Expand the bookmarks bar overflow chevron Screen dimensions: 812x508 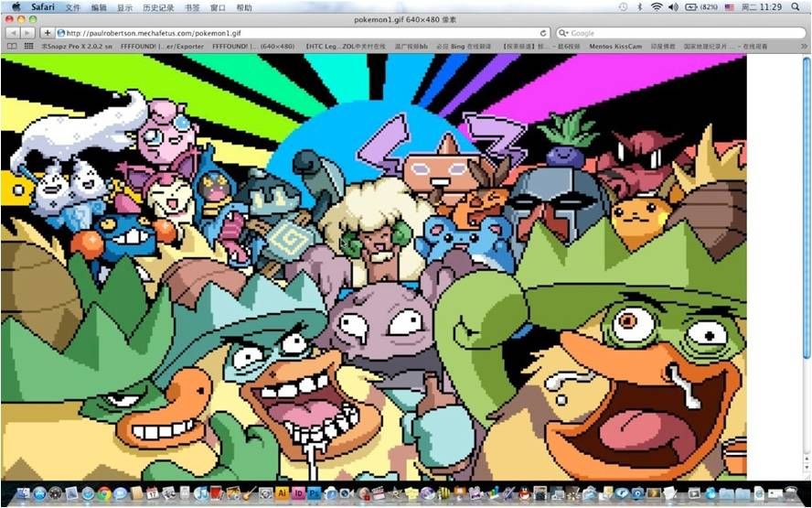pyautogui.click(x=803, y=46)
